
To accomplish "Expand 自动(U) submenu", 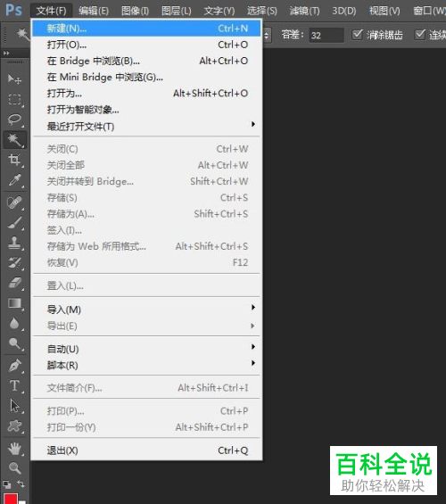I will point(146,349).
